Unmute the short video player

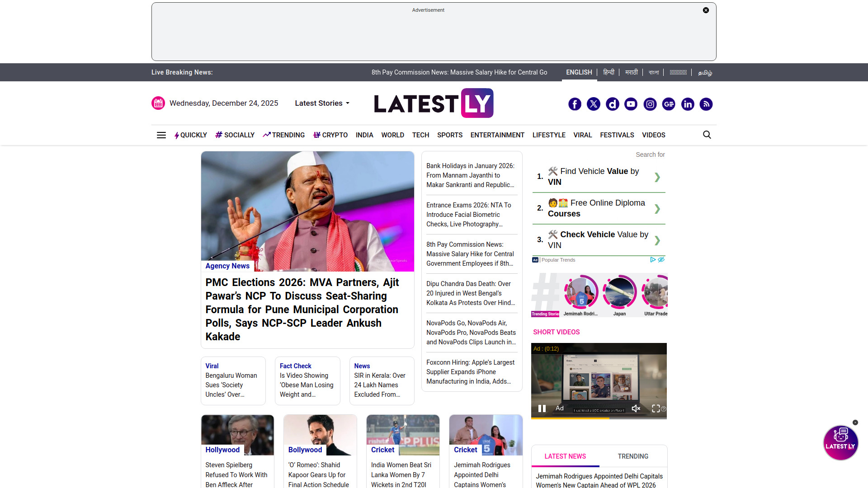(636, 408)
